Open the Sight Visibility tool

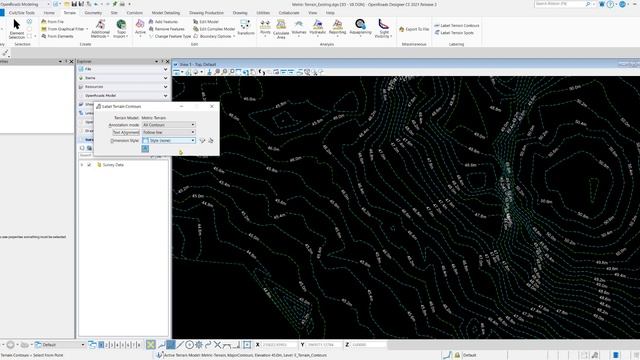(383, 29)
